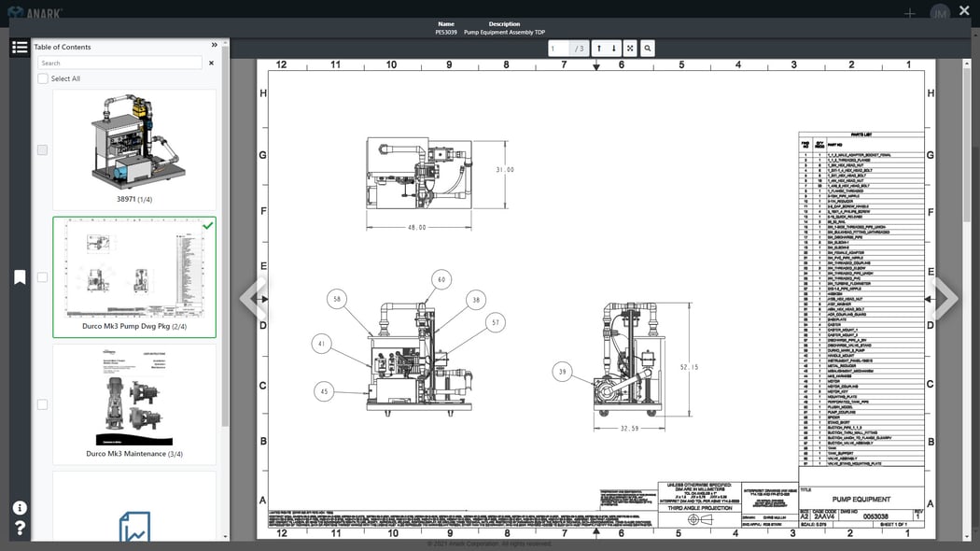Click the 48.00 dimension on drawing

(417, 228)
